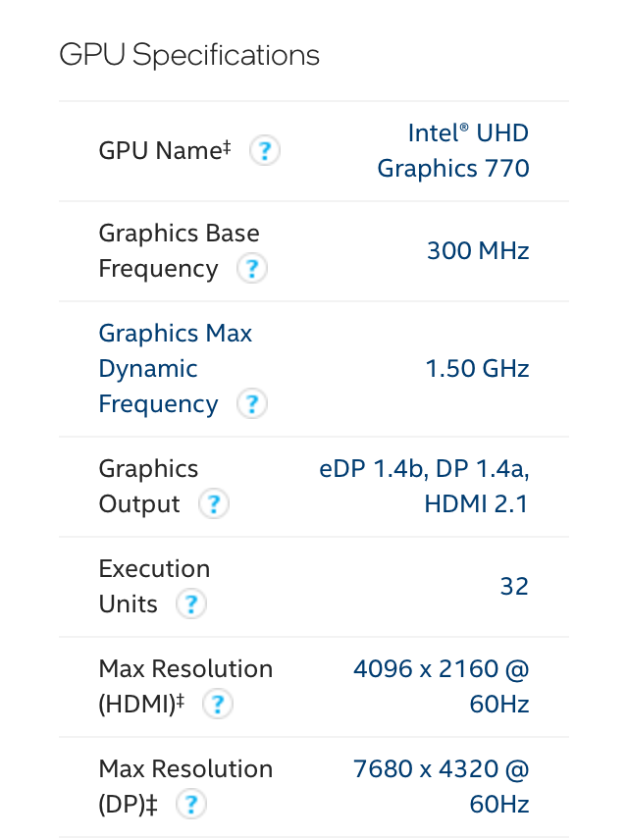
Task: Click the GPU Name label text
Action: tap(165, 150)
